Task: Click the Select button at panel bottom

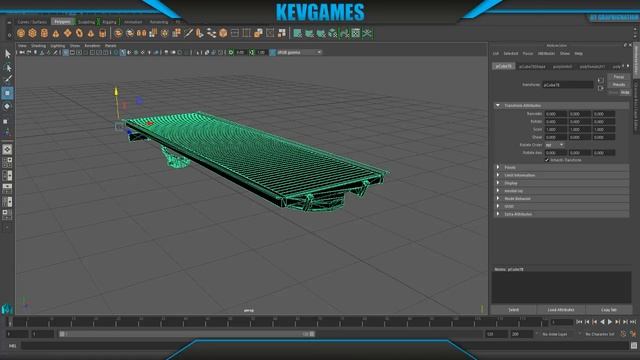Action: (513, 310)
